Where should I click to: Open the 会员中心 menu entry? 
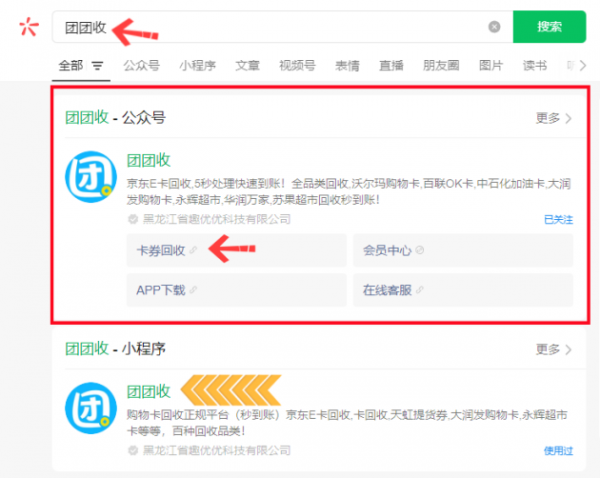pos(463,250)
